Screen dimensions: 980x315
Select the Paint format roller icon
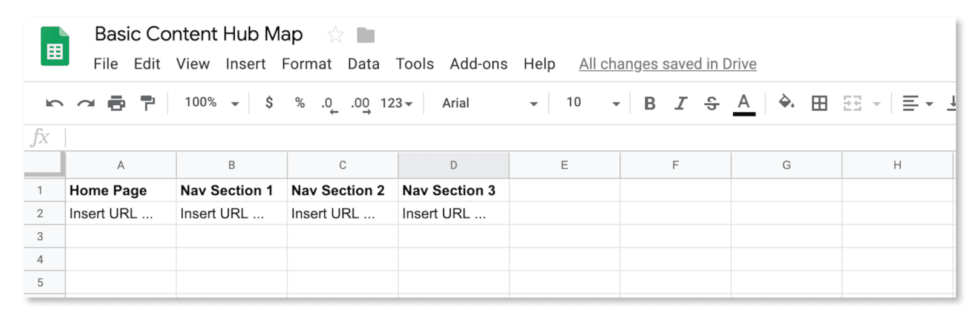pos(147,103)
